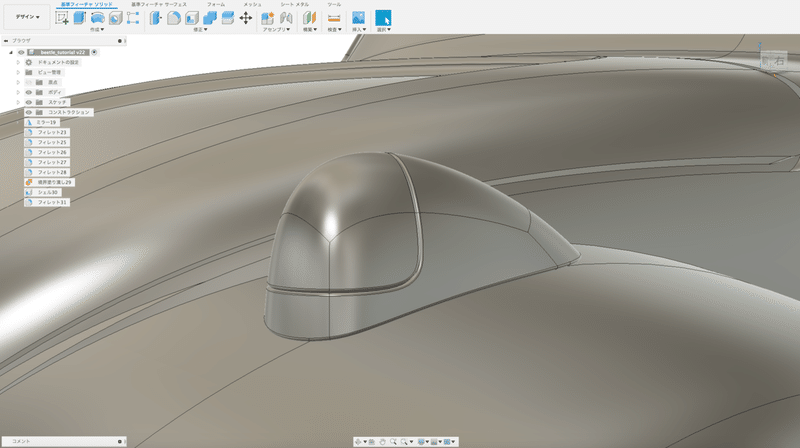Select the フィレット26 feature row
This screenshot has height=448, width=800.
point(46,152)
